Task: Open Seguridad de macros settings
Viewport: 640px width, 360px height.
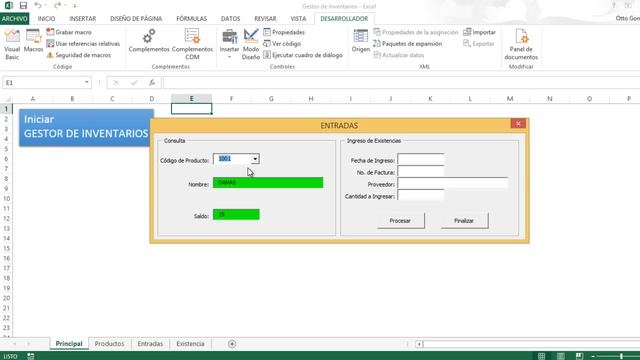Action: point(79,55)
